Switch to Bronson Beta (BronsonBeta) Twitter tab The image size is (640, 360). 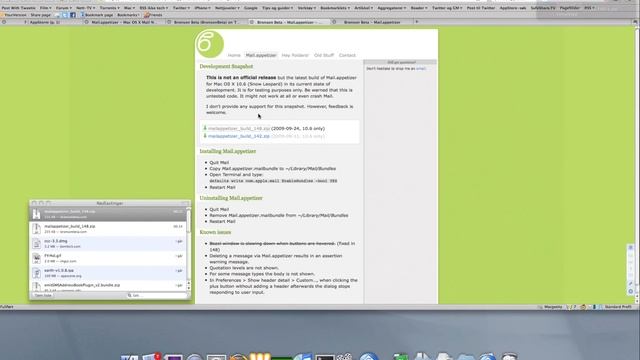point(206,22)
